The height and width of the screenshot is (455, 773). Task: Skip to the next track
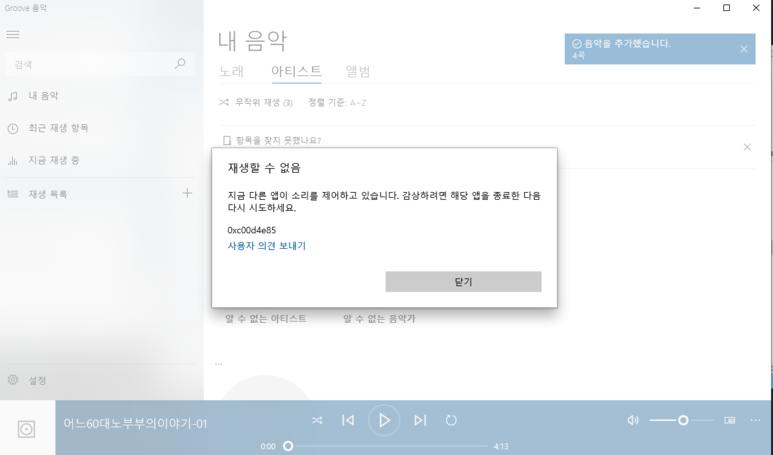pyautogui.click(x=420, y=420)
